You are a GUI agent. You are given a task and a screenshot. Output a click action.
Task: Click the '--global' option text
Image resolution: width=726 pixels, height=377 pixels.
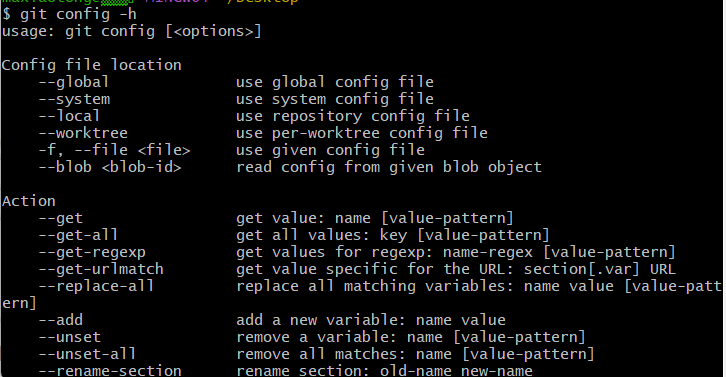[x=74, y=82]
